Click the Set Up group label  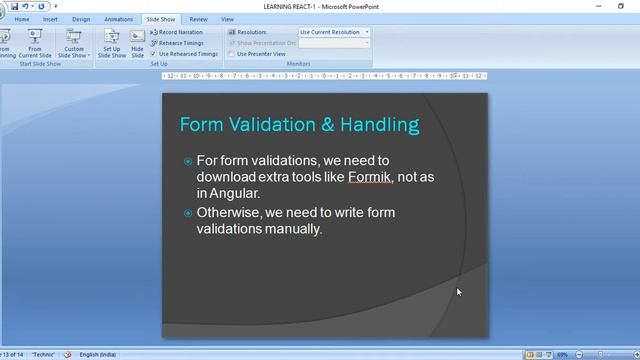pyautogui.click(x=159, y=64)
